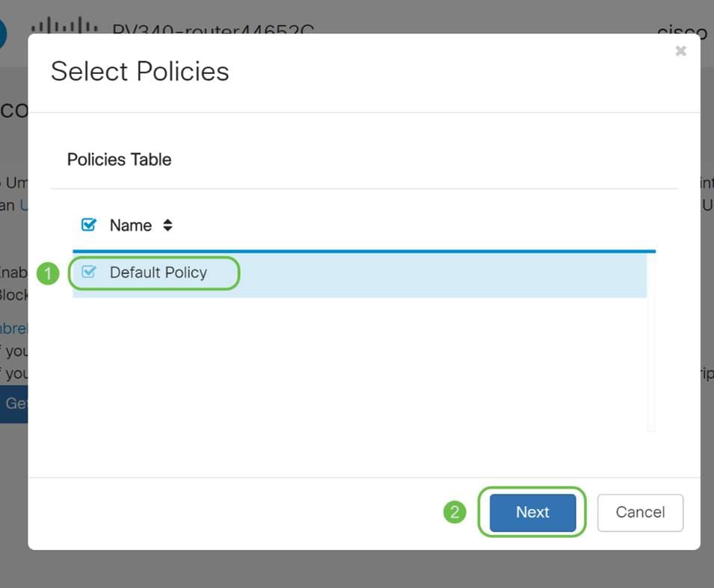Click the Cisco bars logo behind dialog
This screenshot has width=714, height=588.
coord(64,27)
